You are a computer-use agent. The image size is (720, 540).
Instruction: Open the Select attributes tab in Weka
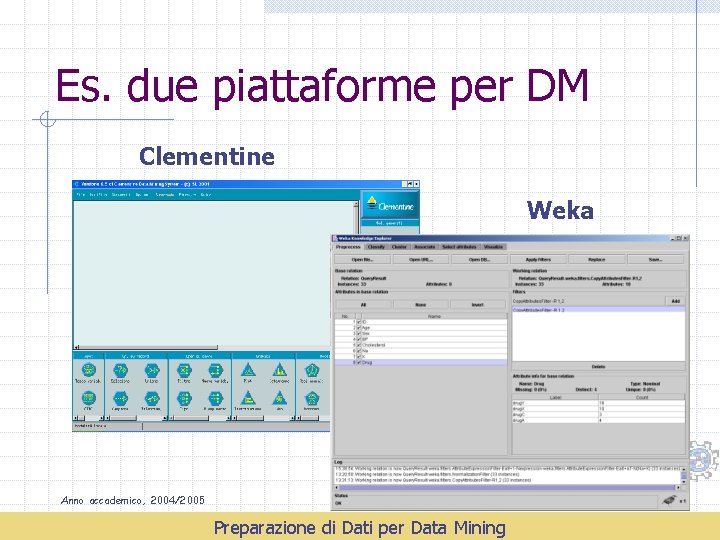[x=459, y=247]
